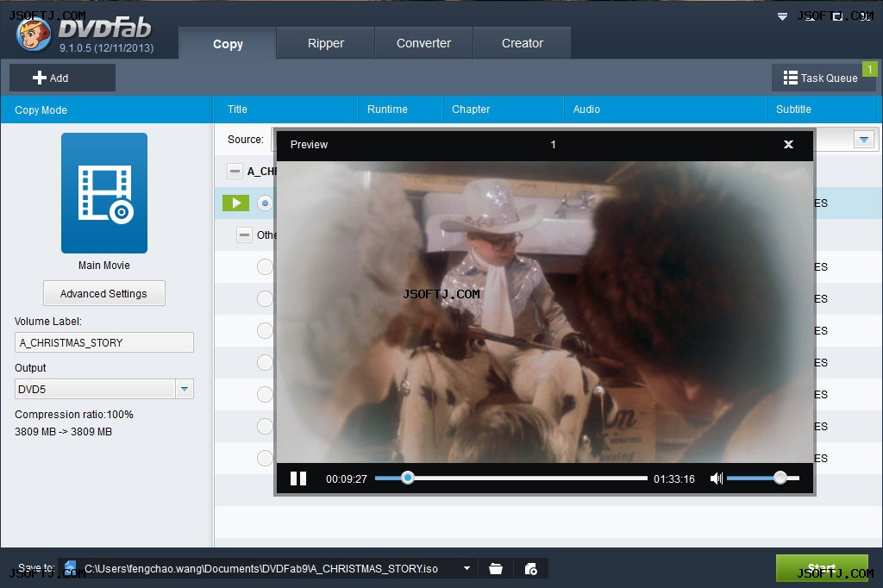The image size is (883, 588).
Task: Click the ISO image output icon
Action: click(x=531, y=569)
